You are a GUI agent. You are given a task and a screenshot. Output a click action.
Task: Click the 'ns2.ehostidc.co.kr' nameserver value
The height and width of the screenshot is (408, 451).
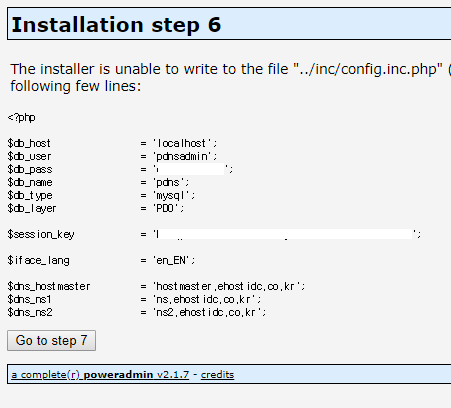coord(207,312)
